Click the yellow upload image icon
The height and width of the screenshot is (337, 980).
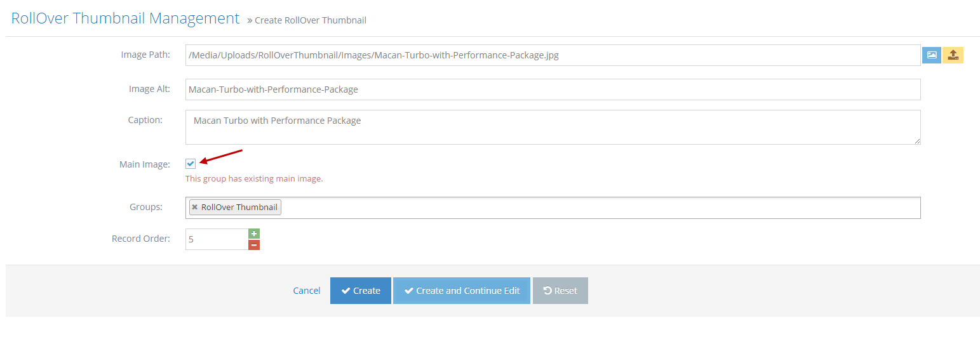pyautogui.click(x=953, y=55)
